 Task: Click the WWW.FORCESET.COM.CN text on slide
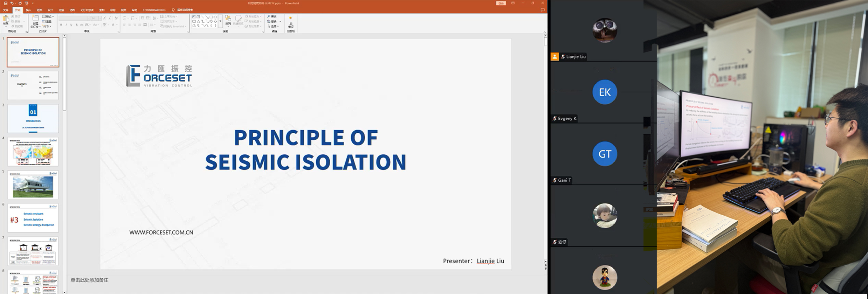pyautogui.click(x=161, y=232)
